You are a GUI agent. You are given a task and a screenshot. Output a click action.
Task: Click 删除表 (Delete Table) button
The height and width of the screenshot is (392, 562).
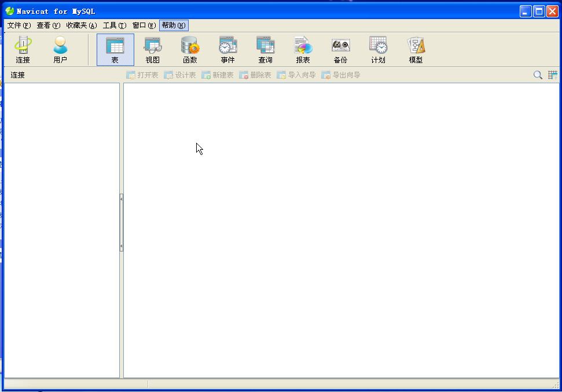click(255, 75)
